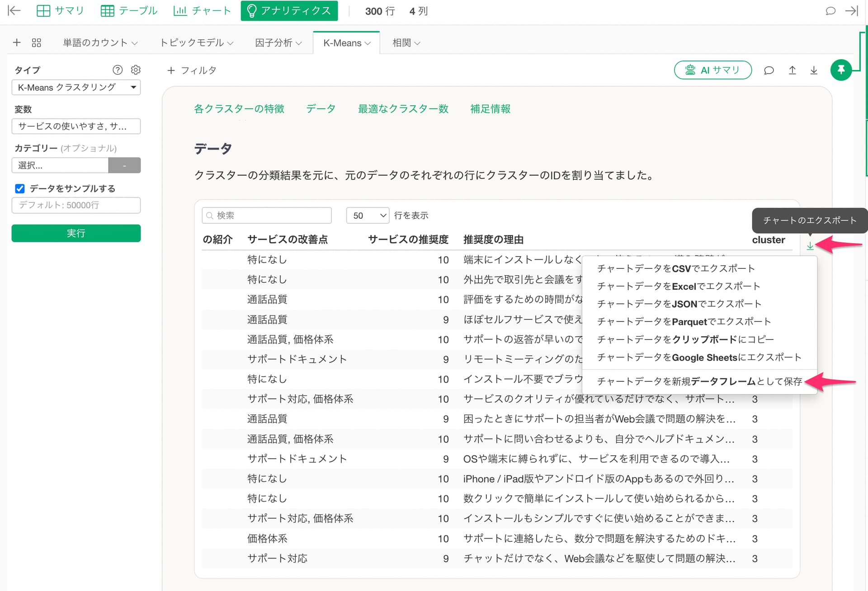Click green export icon beside cluster column
The image size is (868, 591).
pos(810,246)
